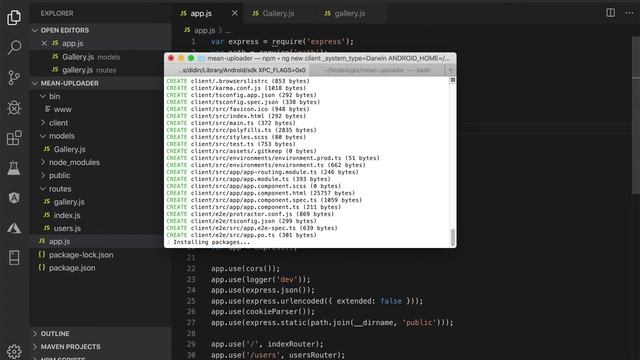Click the terminal line client/karma.conf.js

(236, 88)
